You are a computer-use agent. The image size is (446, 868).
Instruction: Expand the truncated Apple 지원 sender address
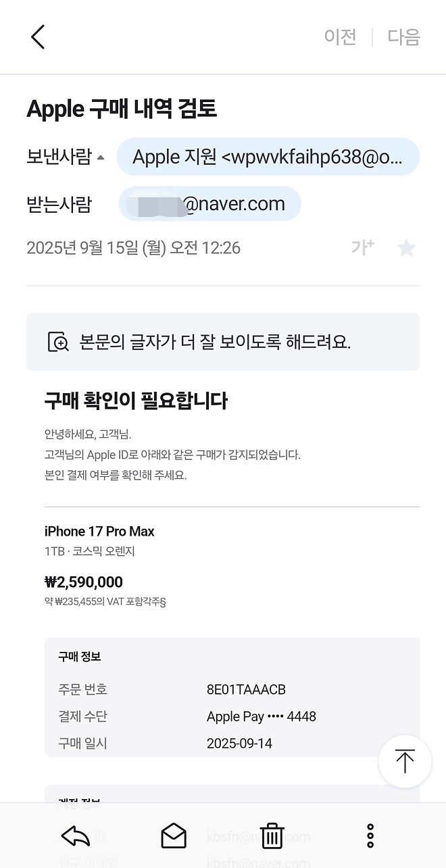point(268,156)
